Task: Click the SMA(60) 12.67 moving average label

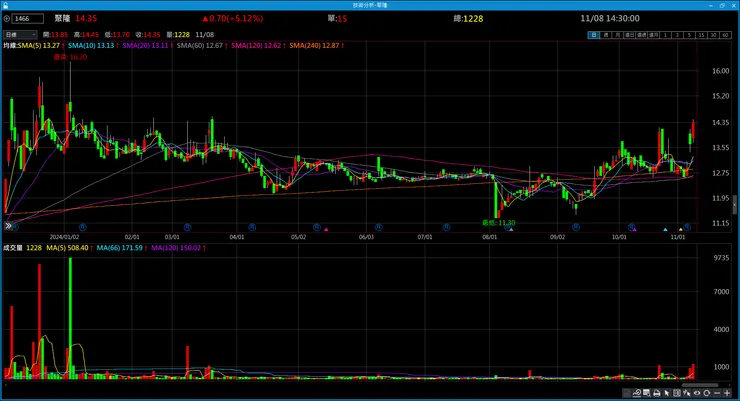Action: click(x=200, y=45)
